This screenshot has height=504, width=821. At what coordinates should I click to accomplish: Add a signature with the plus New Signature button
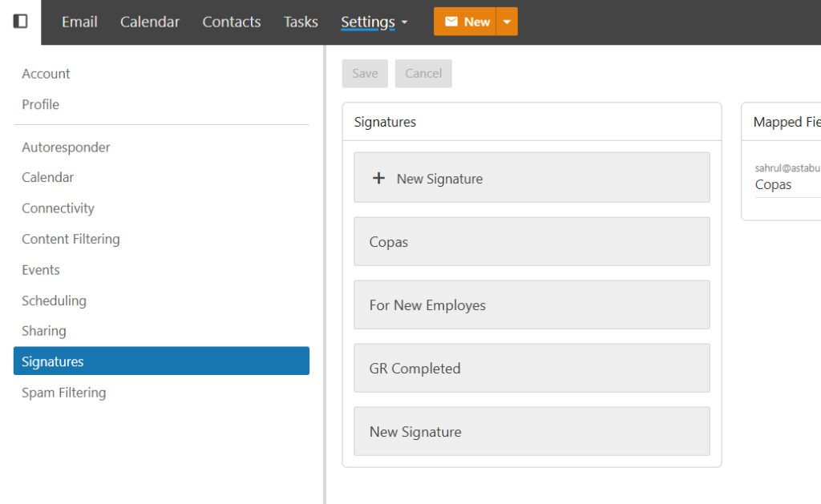point(532,178)
